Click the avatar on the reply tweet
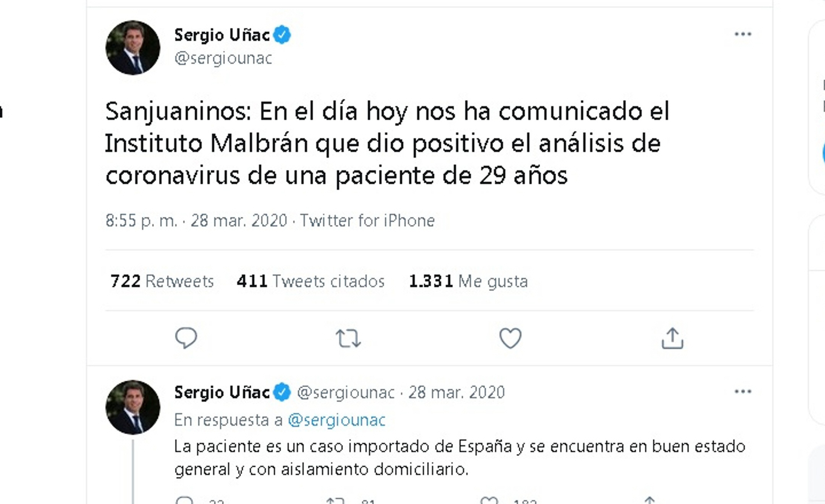825x504 pixels. [x=133, y=407]
